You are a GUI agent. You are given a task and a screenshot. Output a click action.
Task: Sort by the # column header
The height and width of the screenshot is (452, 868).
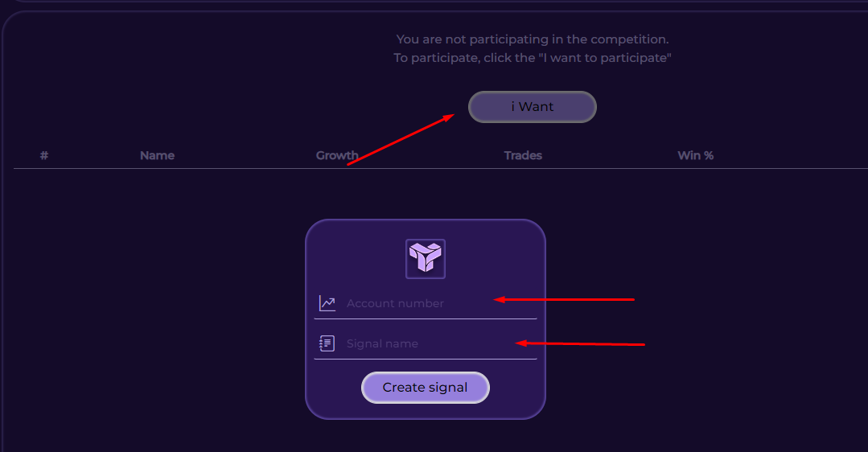click(x=44, y=155)
